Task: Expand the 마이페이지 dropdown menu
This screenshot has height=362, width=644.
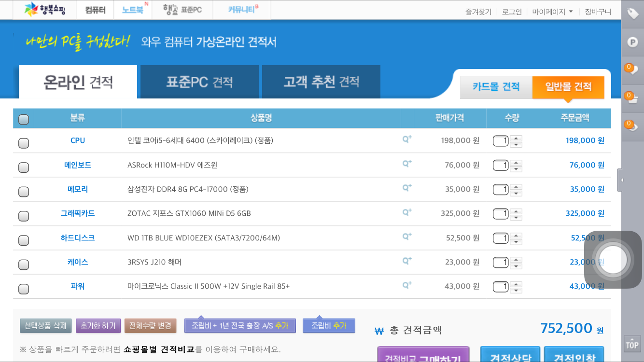Action: coord(552,12)
